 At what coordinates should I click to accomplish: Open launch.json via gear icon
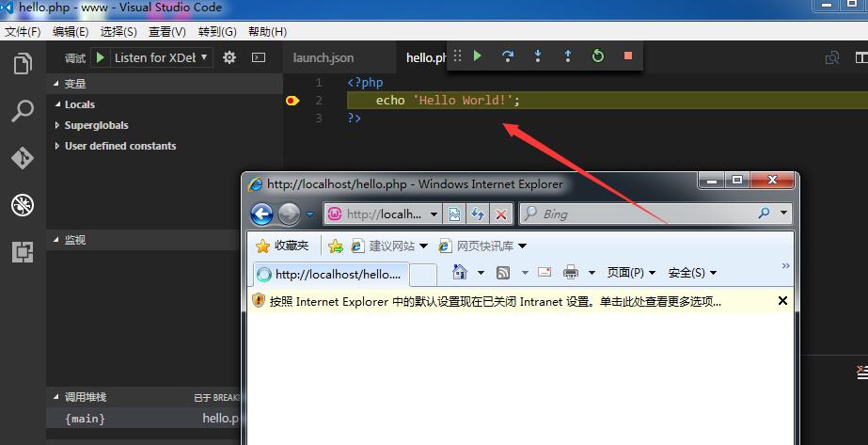229,57
